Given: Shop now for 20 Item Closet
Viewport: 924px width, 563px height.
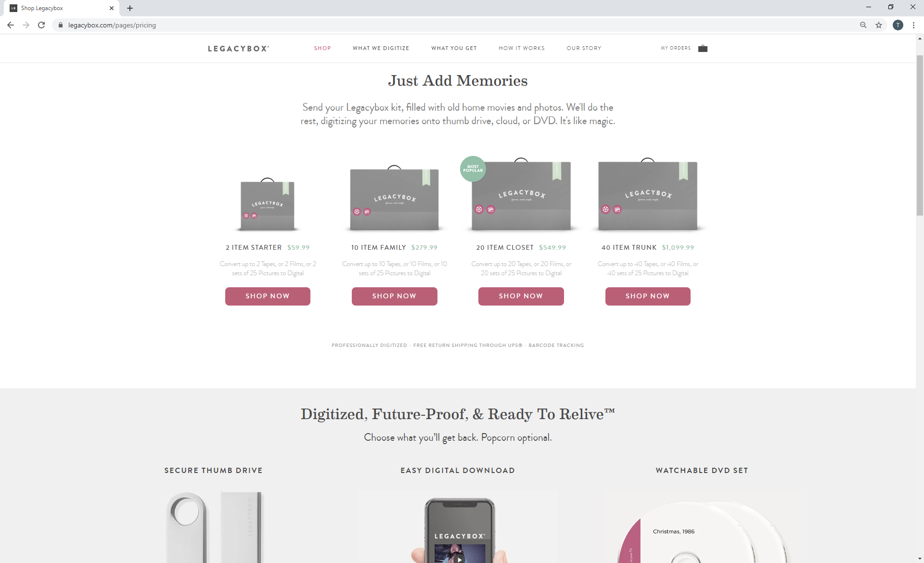Looking at the screenshot, I should (x=521, y=296).
